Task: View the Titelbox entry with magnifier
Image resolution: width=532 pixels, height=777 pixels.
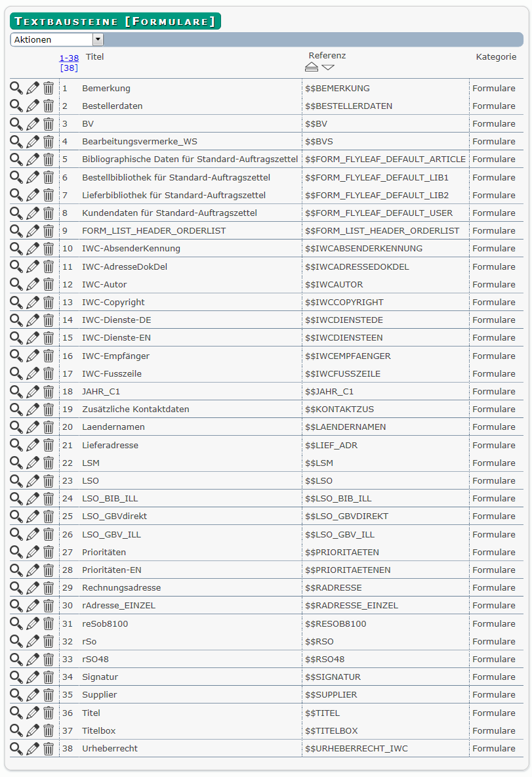Action: 16,730
